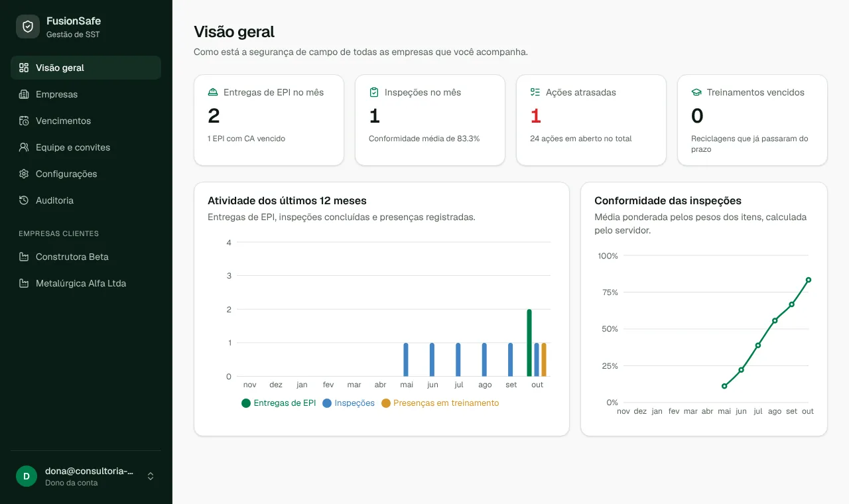Click the green Entregas de EPI bar for out
Image resolution: width=849 pixels, height=504 pixels.
click(529, 343)
